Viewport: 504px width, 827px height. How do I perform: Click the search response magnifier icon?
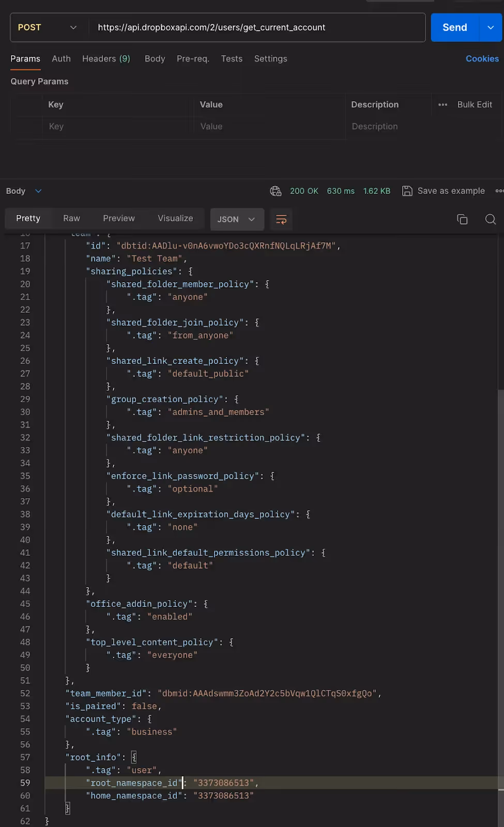491,219
